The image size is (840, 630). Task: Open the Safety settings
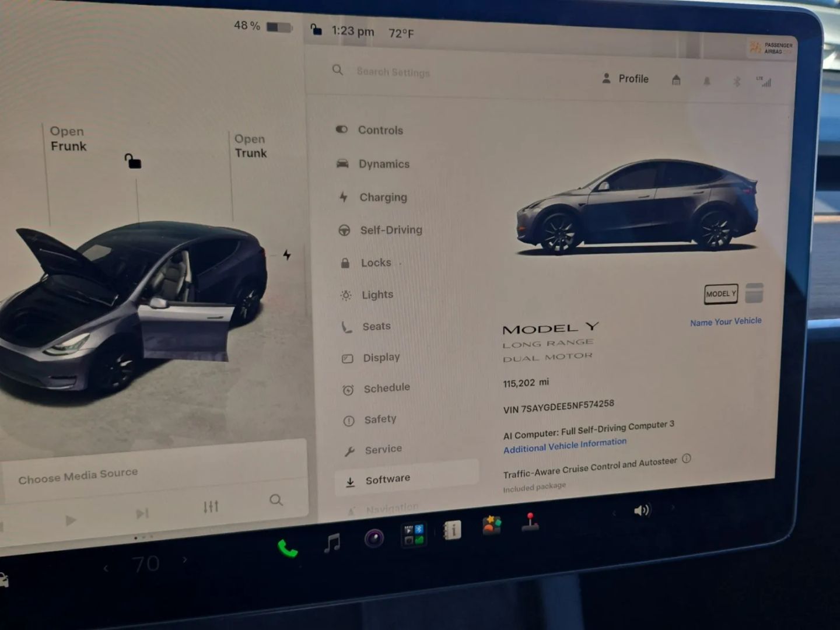(x=370, y=419)
